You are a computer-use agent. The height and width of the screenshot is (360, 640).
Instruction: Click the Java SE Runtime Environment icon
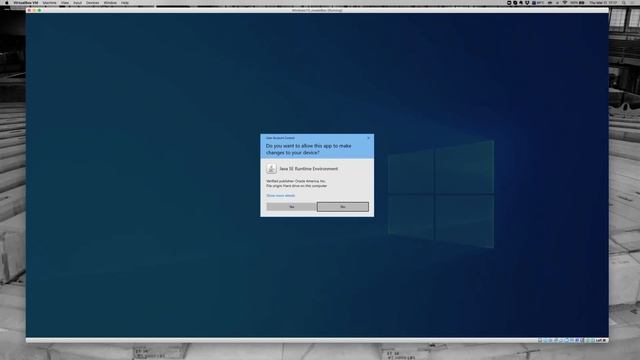271,169
